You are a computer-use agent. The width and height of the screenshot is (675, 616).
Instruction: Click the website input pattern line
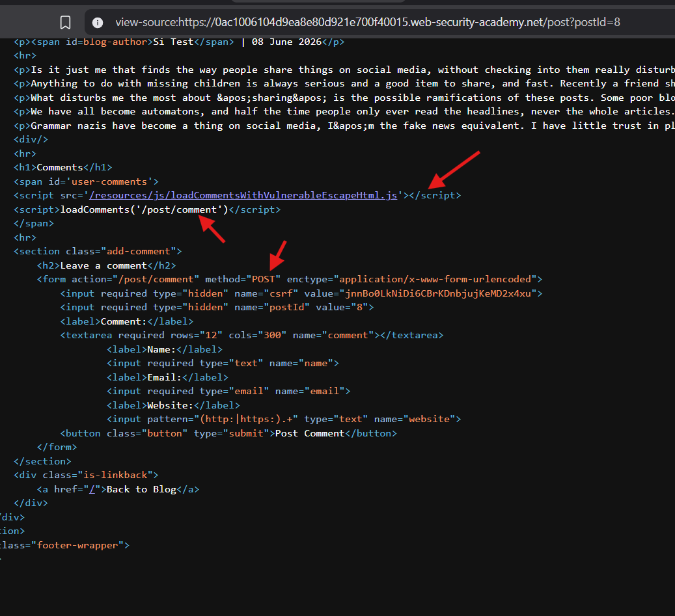(x=284, y=419)
